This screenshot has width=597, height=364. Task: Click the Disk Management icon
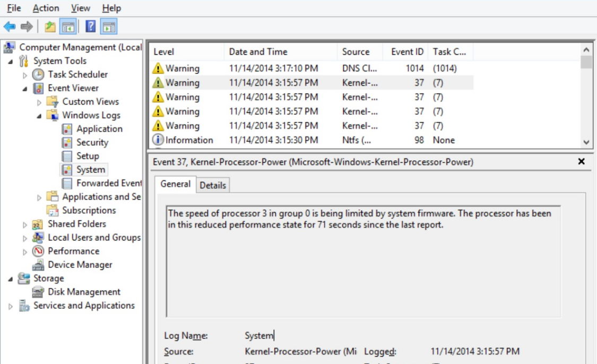(38, 292)
